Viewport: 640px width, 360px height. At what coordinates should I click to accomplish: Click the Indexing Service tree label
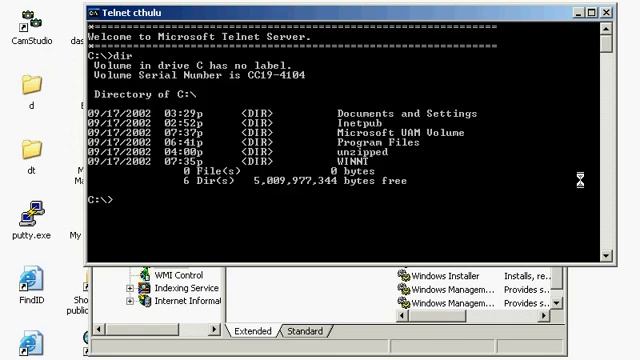(186, 288)
